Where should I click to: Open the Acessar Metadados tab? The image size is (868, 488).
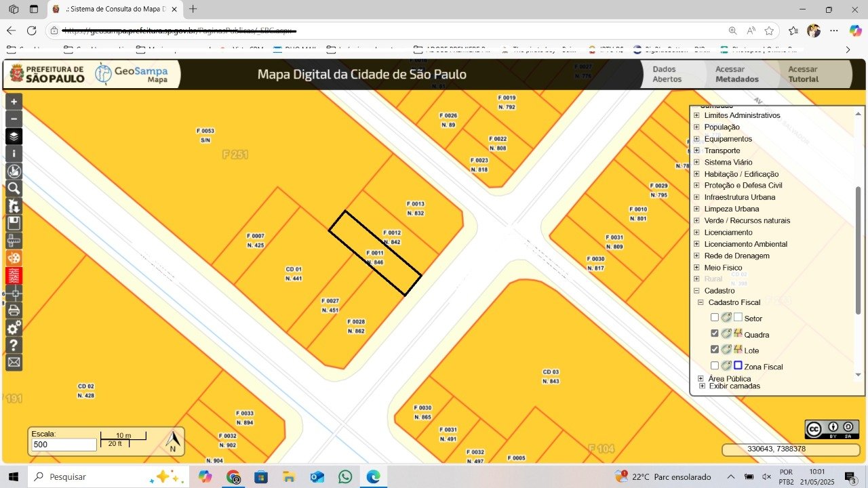[736, 74]
